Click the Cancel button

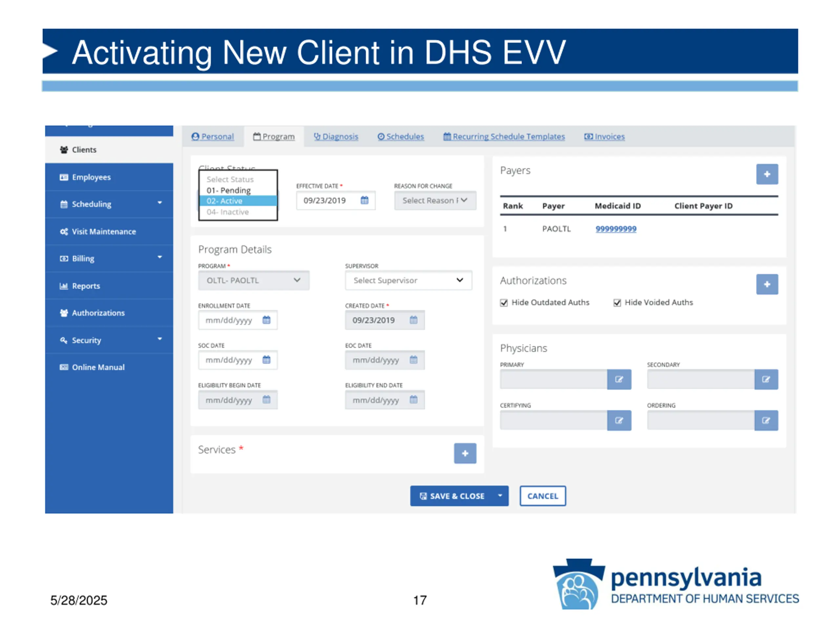[543, 496]
